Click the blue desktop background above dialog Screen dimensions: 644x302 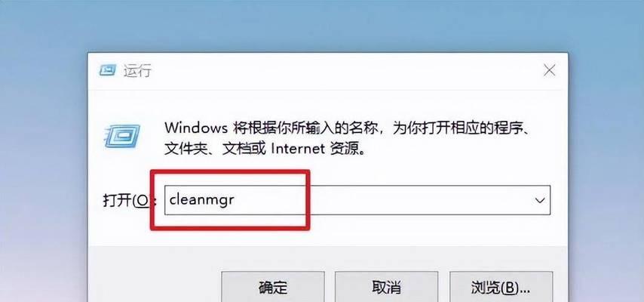[x=322, y=25]
